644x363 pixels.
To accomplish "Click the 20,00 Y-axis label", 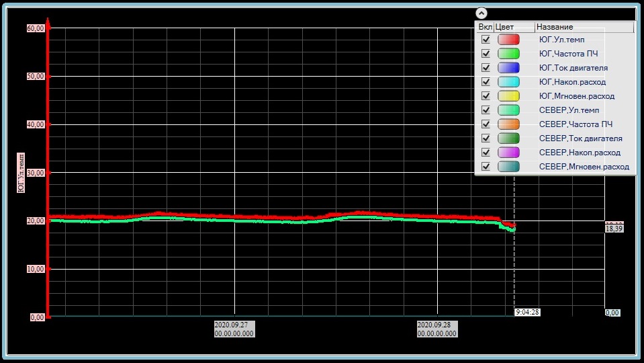I will 36,220.
